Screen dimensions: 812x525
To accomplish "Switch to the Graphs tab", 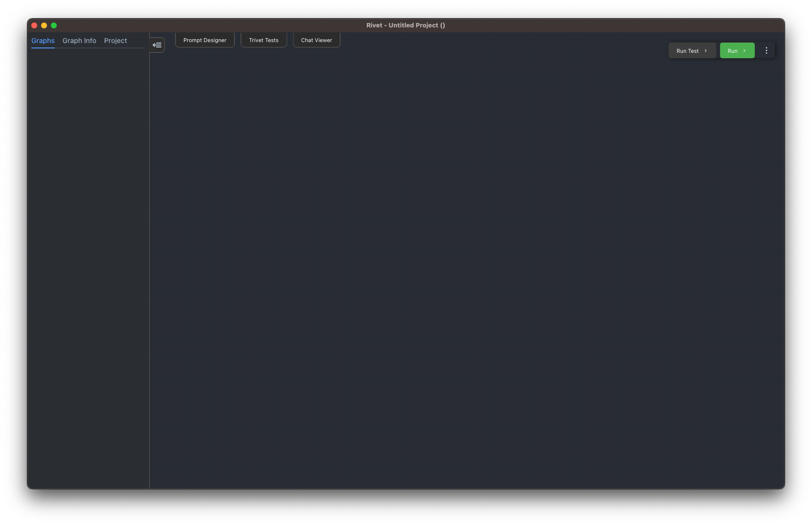I will tap(43, 41).
